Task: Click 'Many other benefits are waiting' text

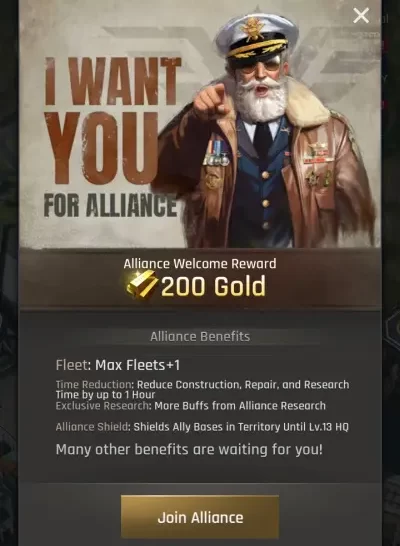Action: pos(189,449)
